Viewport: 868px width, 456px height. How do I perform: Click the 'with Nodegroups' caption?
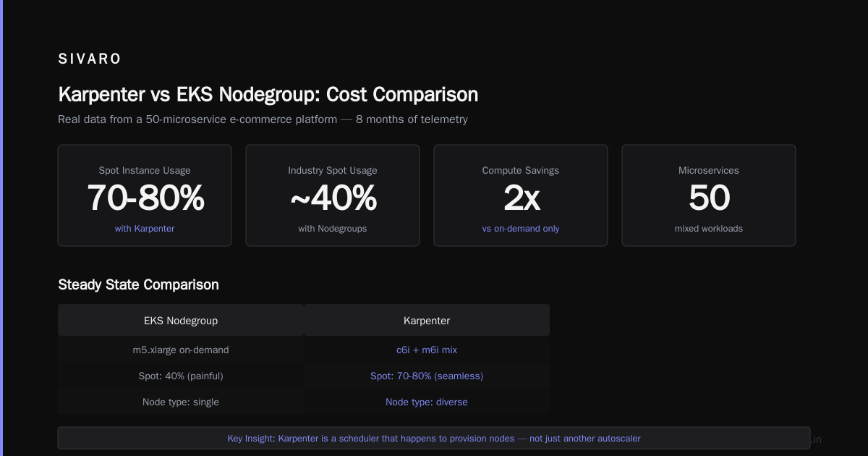(x=333, y=229)
